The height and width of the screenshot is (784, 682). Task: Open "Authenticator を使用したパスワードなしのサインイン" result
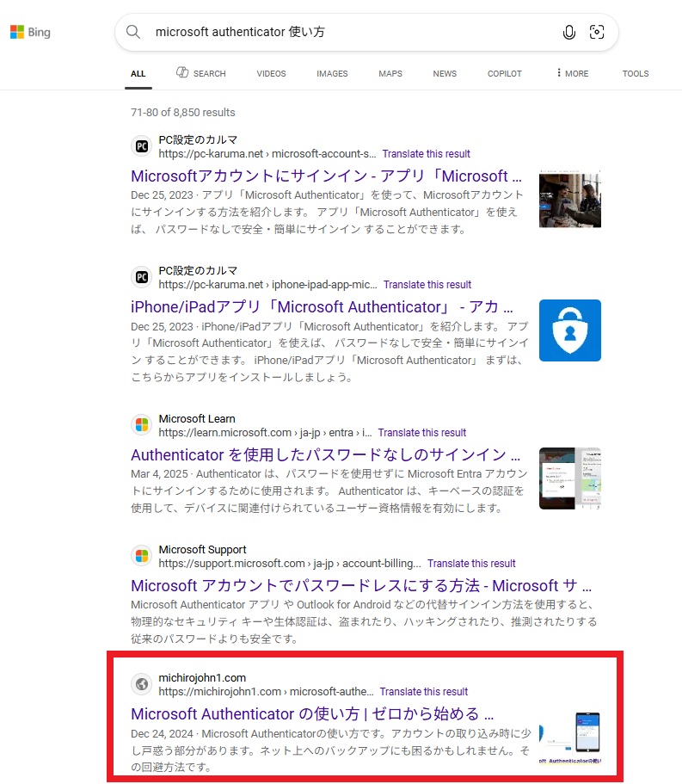(x=326, y=455)
